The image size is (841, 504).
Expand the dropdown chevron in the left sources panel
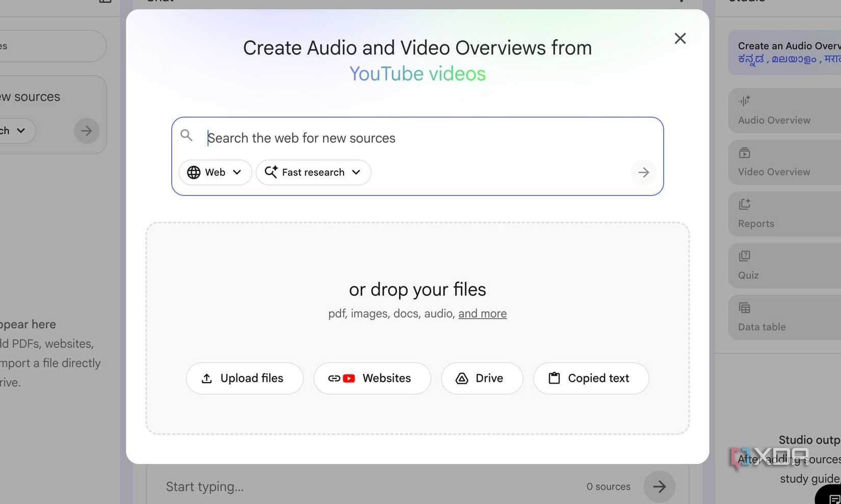point(21,130)
